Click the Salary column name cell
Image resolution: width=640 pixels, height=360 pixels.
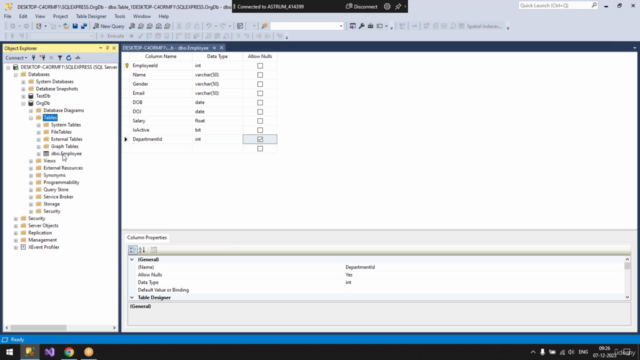pos(161,121)
